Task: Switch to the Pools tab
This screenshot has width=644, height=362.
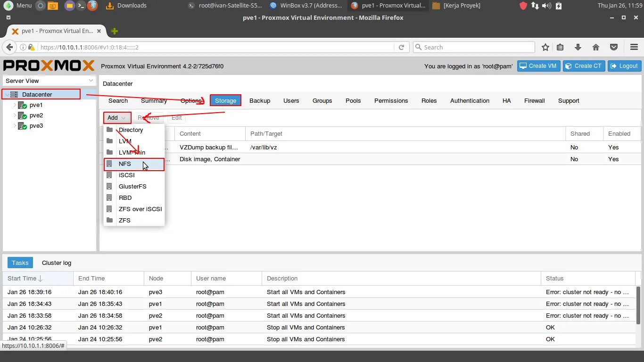Action: point(353,100)
